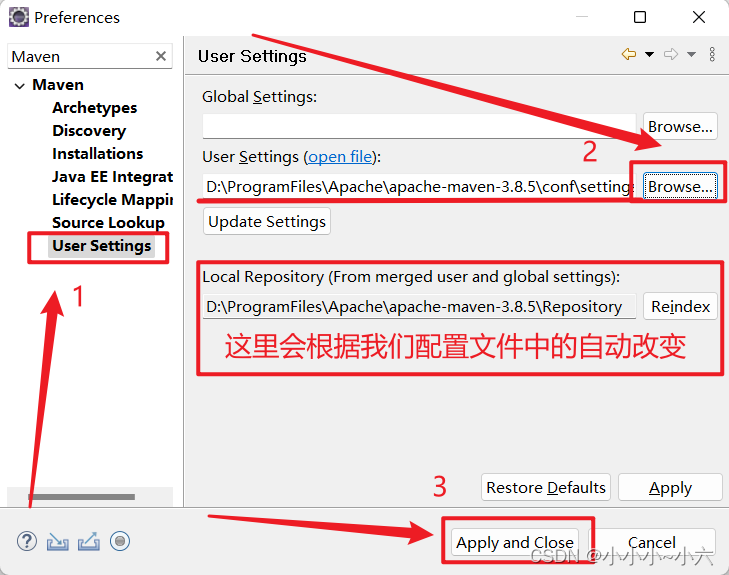Click the Help question mark icon
This screenshot has width=729, height=575.
pyautogui.click(x=27, y=542)
